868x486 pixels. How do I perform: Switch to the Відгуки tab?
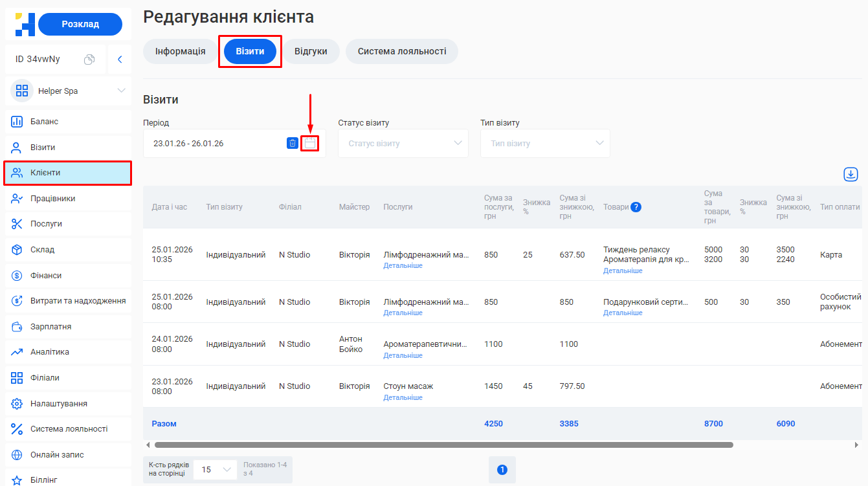pyautogui.click(x=311, y=51)
